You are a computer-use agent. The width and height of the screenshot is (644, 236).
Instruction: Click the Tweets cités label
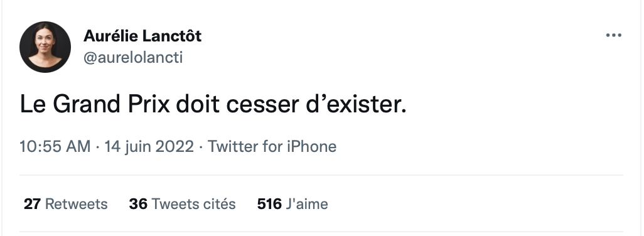tap(194, 204)
